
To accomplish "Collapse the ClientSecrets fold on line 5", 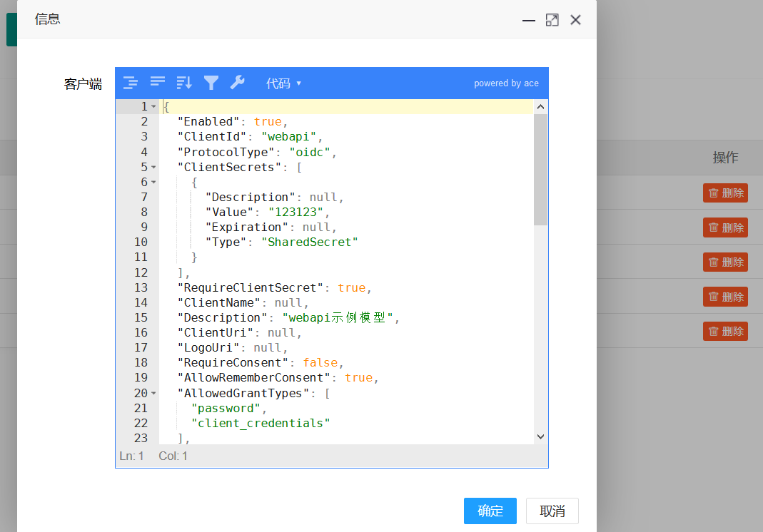I will 153,168.
